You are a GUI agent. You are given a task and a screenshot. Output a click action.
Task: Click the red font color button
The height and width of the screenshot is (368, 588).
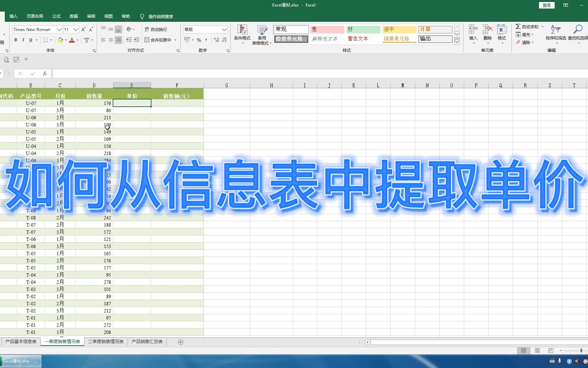[x=72, y=40]
